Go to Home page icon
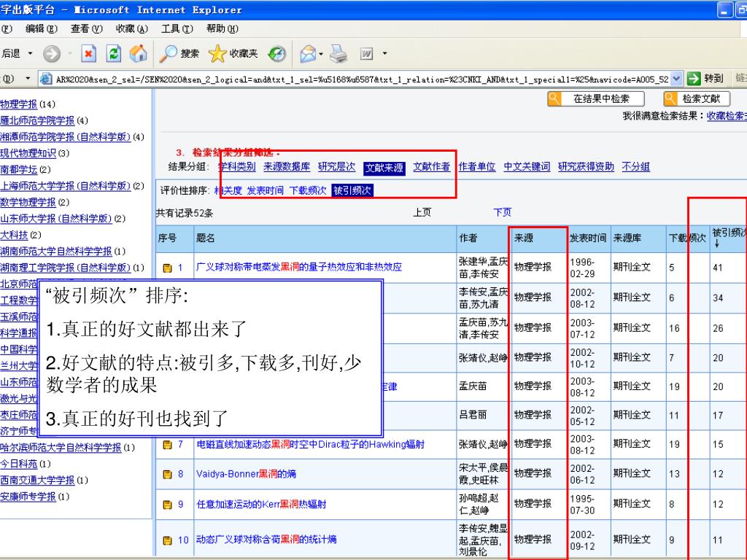 138,53
